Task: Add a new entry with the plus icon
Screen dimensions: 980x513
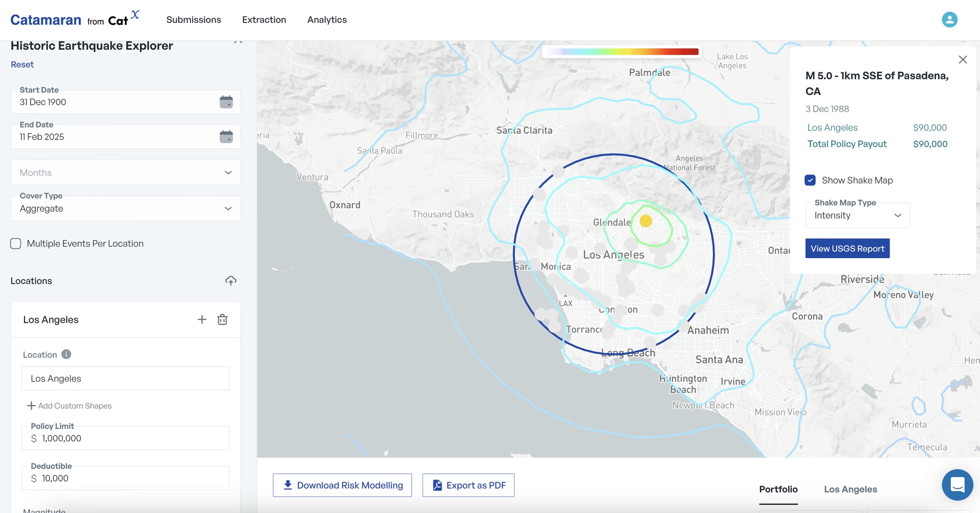Action: (x=202, y=319)
